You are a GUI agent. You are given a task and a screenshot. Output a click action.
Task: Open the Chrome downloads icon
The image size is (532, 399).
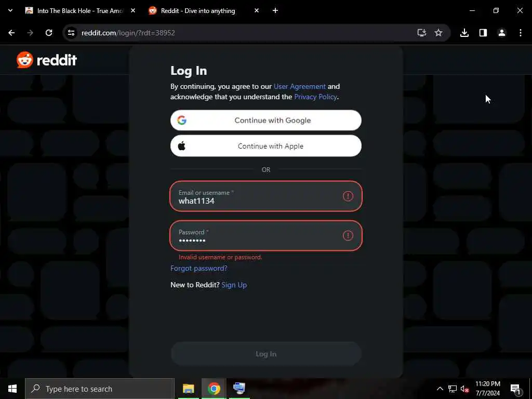(464, 33)
